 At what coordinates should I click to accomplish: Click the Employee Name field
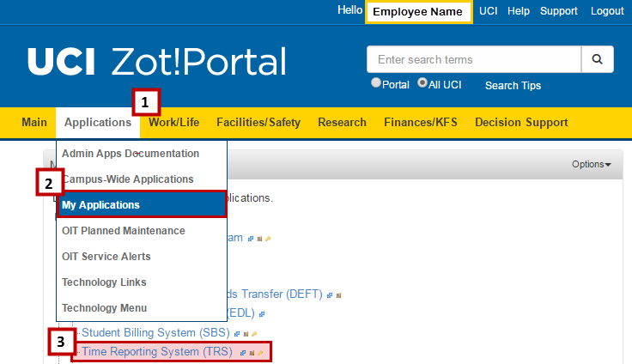(x=419, y=12)
